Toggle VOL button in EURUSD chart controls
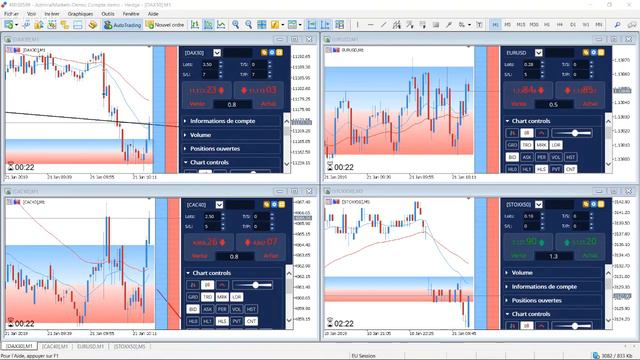 coord(556,157)
